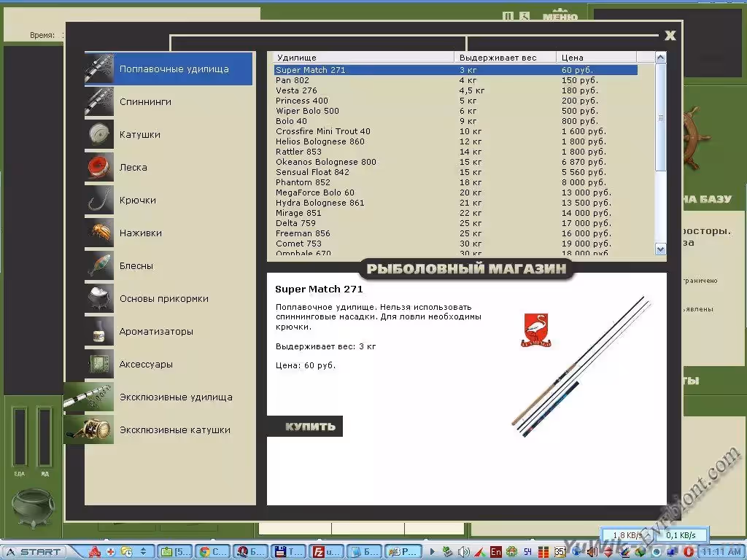Open the baits (Наживки) bug icon
This screenshot has height=560, width=747.
(99, 233)
